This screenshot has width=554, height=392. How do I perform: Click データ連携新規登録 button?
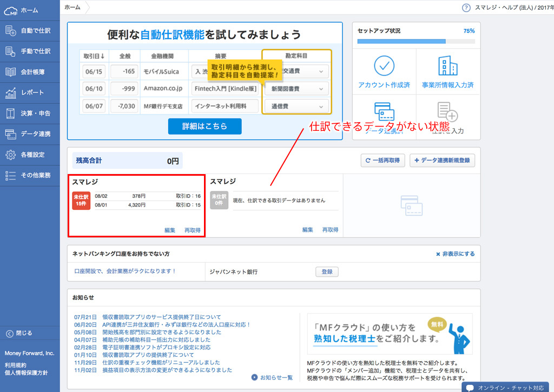pos(442,161)
